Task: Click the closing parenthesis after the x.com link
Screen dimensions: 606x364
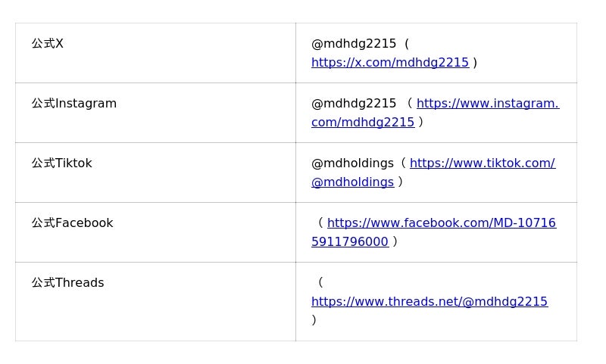Action: coord(475,63)
